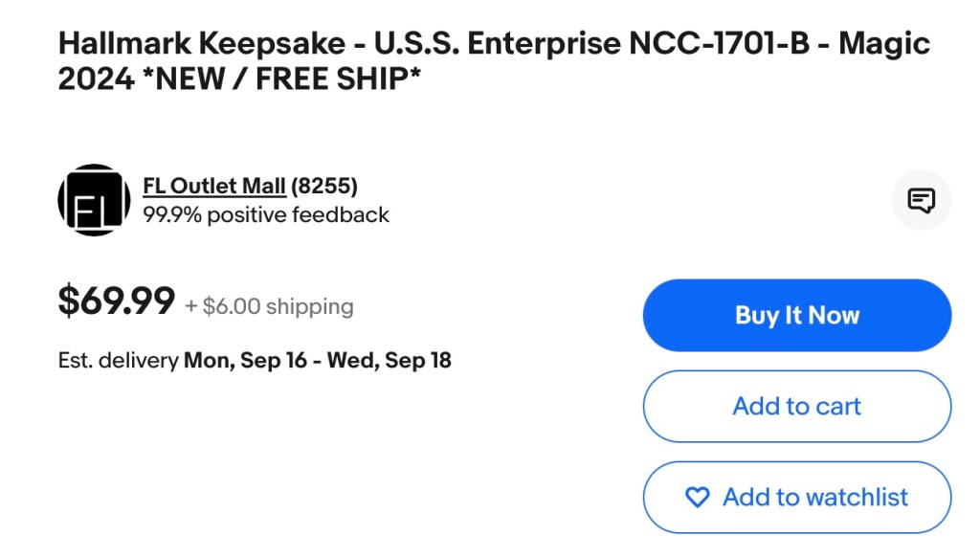Click the $69.99 price
The image size is (980, 558).
(117, 301)
